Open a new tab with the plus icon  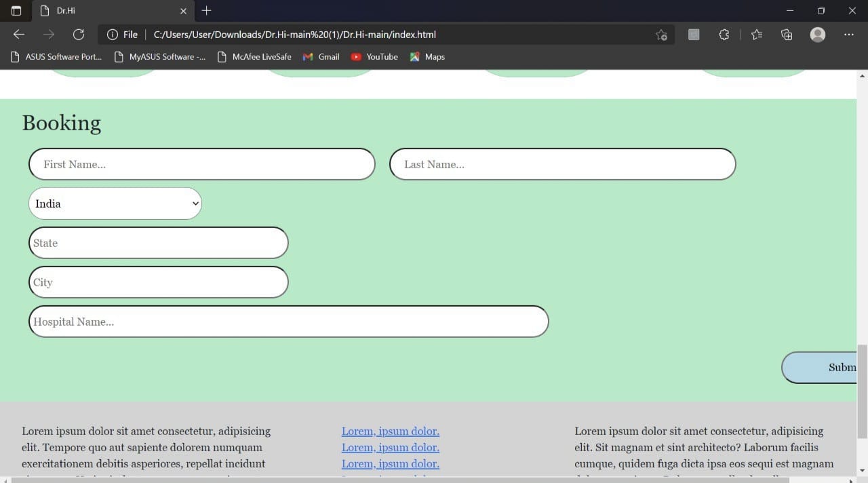point(206,11)
